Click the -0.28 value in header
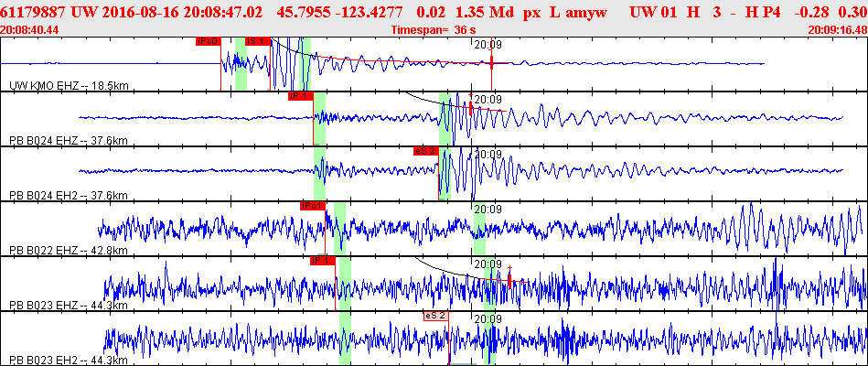 (x=812, y=12)
